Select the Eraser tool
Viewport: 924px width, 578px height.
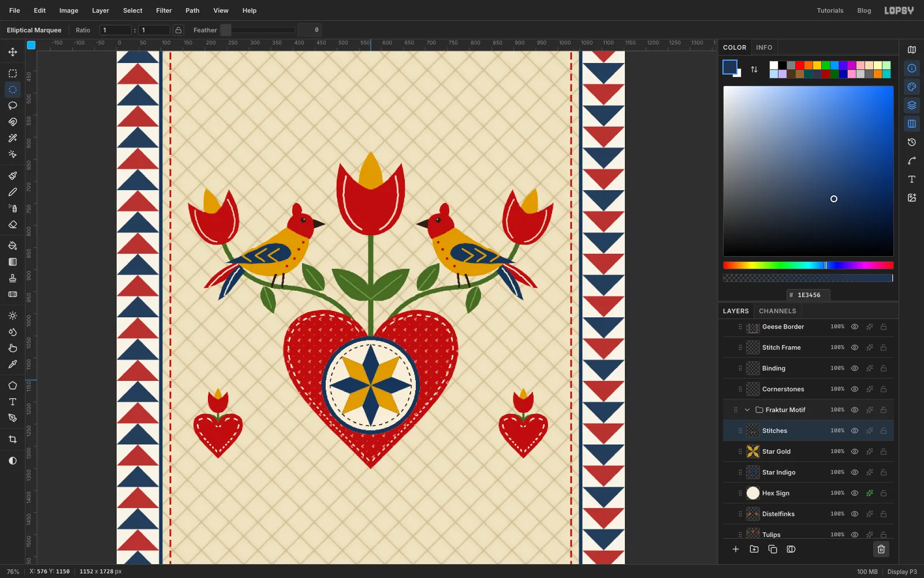pos(13,224)
